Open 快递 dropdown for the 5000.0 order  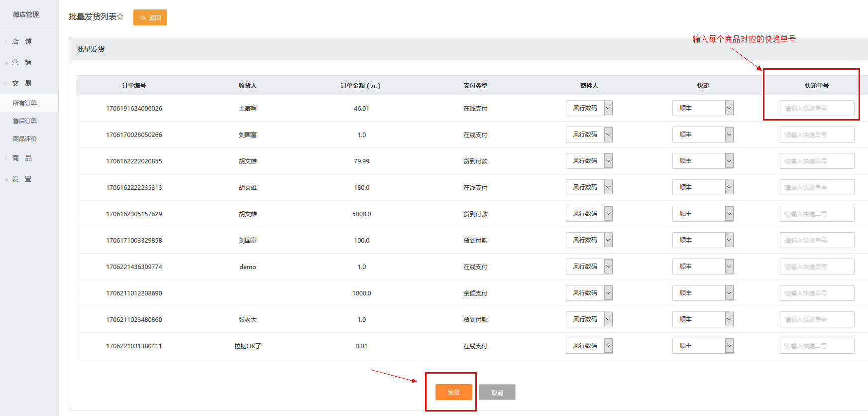pos(703,214)
